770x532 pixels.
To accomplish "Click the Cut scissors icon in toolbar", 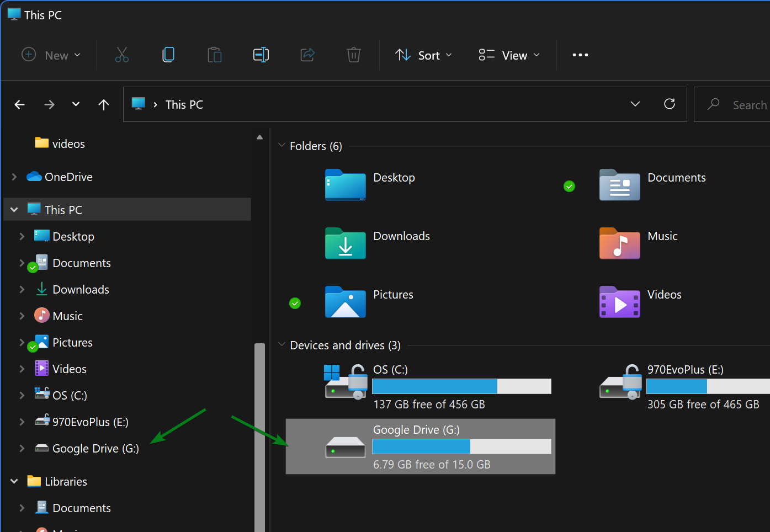I will [122, 55].
